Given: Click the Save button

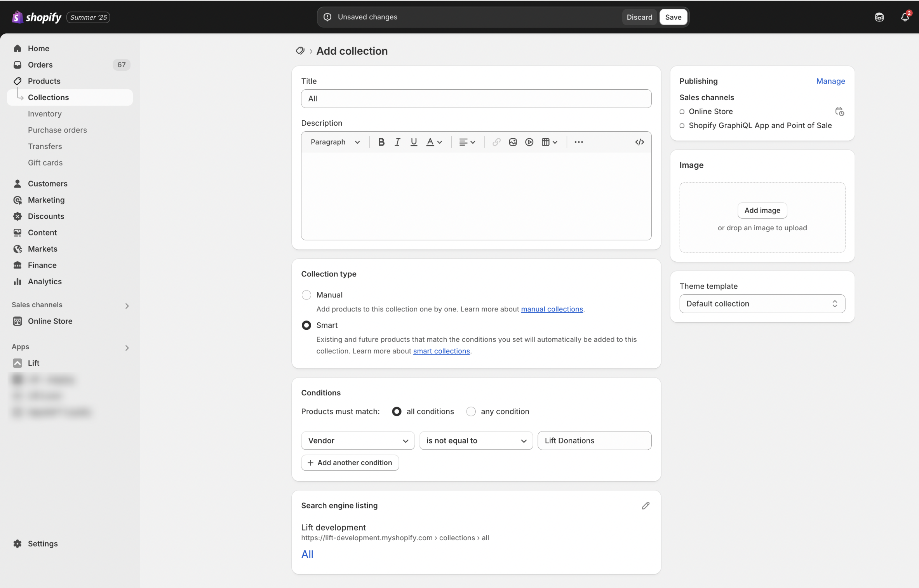Looking at the screenshot, I should [x=673, y=17].
